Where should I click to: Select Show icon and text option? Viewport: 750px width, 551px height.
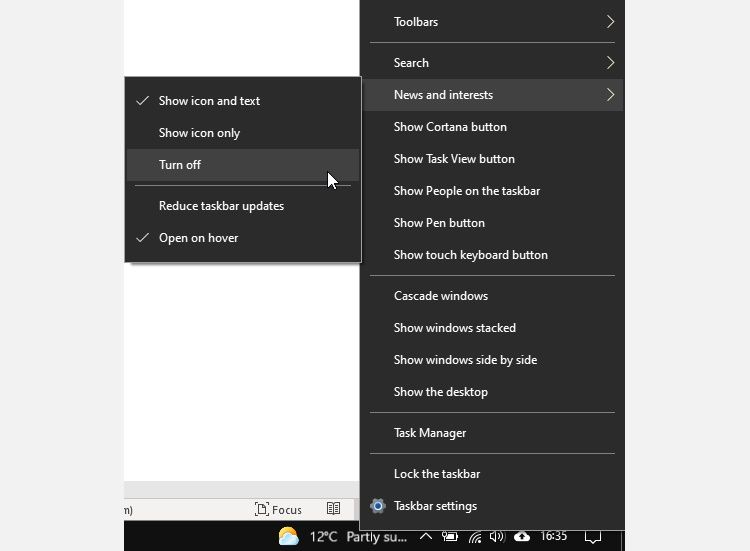(x=209, y=101)
